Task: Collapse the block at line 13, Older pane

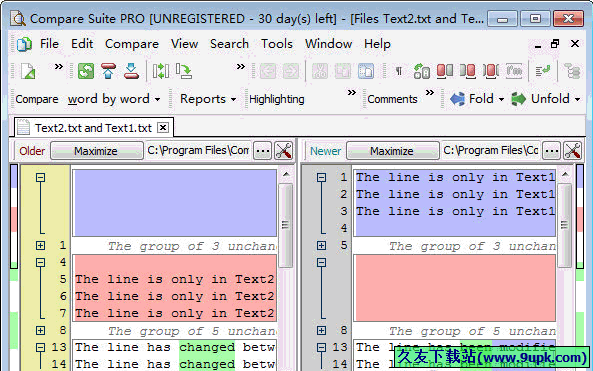Action: [x=40, y=347]
